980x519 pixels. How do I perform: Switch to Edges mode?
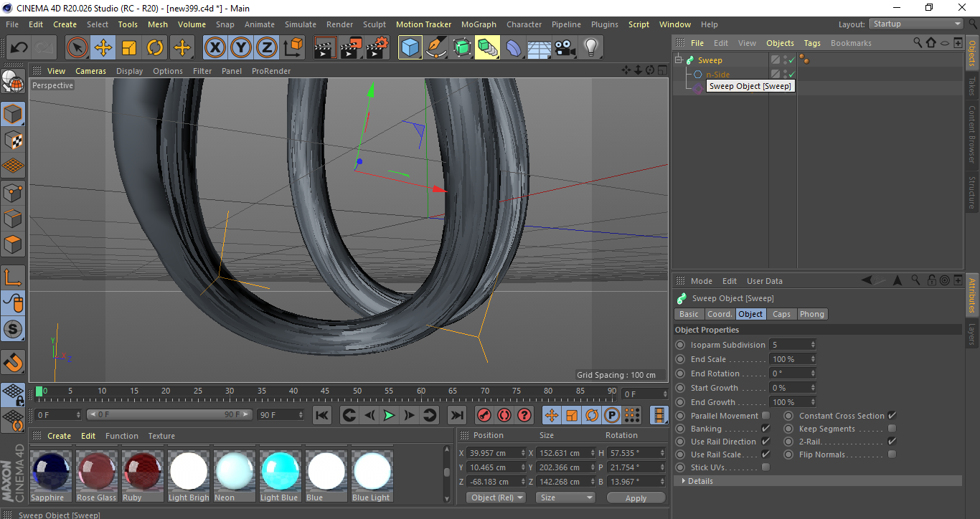[x=13, y=218]
